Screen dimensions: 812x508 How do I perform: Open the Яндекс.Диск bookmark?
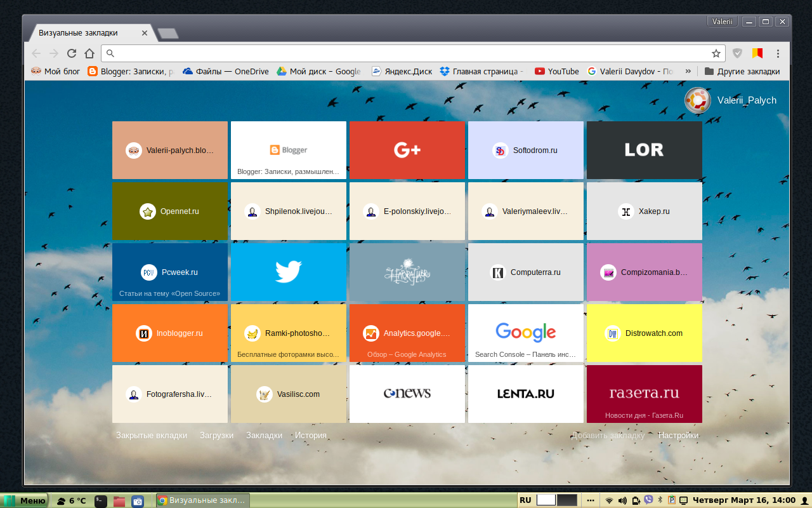tap(402, 71)
